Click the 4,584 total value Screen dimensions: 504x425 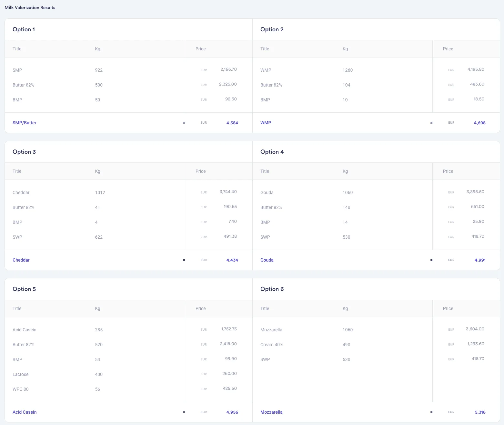232,123
